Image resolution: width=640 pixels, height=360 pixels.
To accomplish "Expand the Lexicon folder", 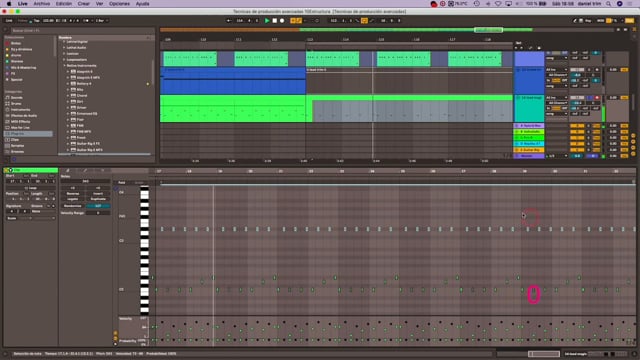I will [64, 53].
